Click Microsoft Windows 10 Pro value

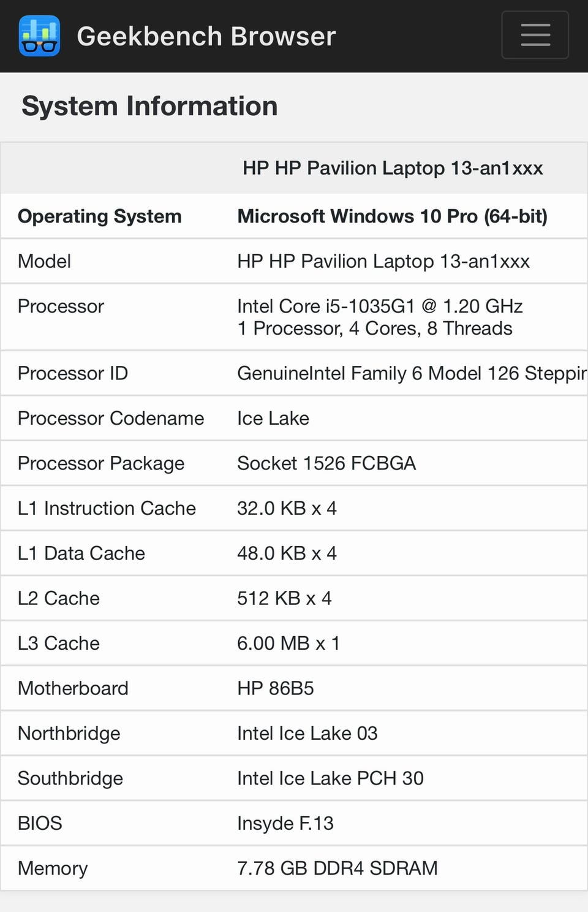pyautogui.click(x=392, y=216)
